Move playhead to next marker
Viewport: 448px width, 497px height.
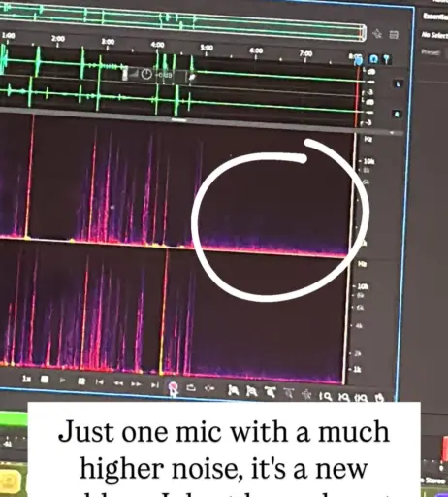(155, 385)
